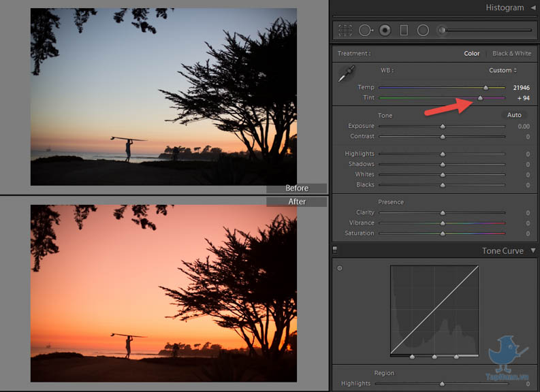540x392 pixels.
Task: Open the WB Custom preset dropdown
Action: click(x=503, y=70)
